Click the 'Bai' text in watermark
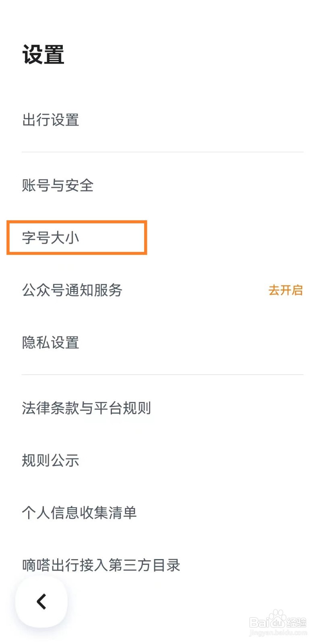This screenshot has width=325, height=644. (259, 623)
